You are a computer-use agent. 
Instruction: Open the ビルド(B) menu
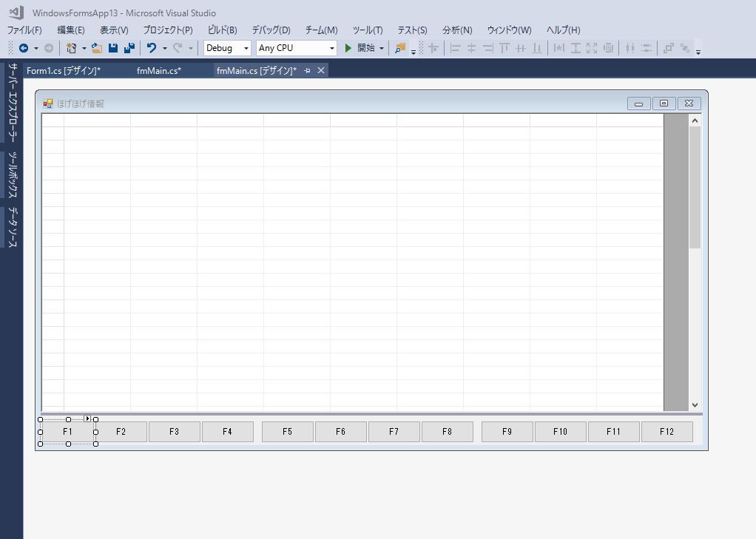(x=222, y=30)
